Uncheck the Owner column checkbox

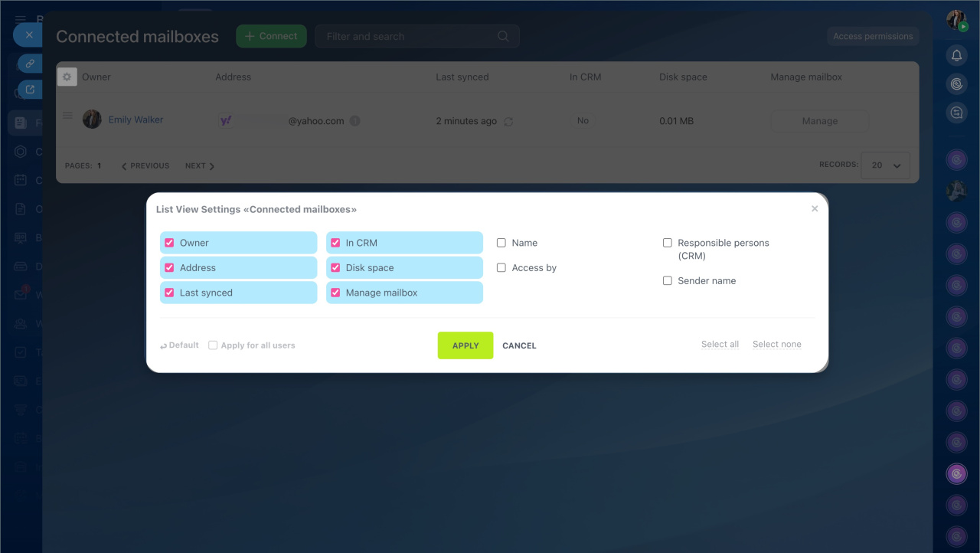point(170,243)
